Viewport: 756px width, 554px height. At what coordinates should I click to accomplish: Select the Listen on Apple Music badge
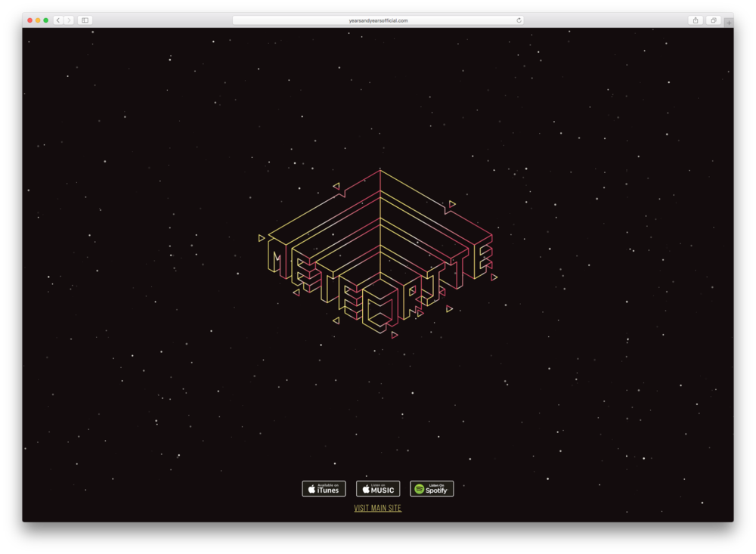[377, 488]
